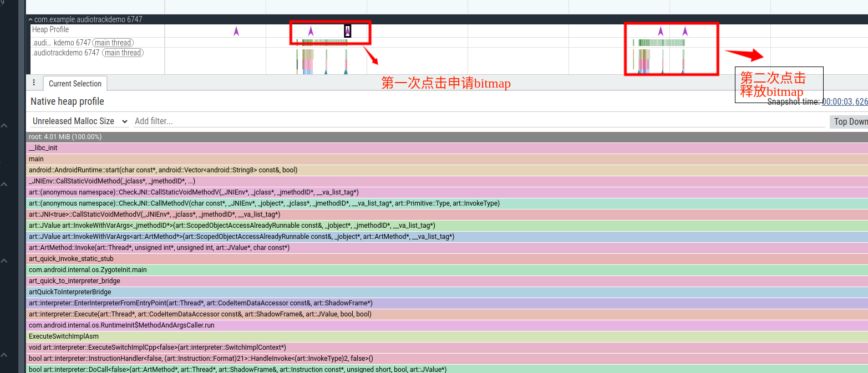Select the root: 4.01 MiB flamegraph node

pyautogui.click(x=447, y=136)
